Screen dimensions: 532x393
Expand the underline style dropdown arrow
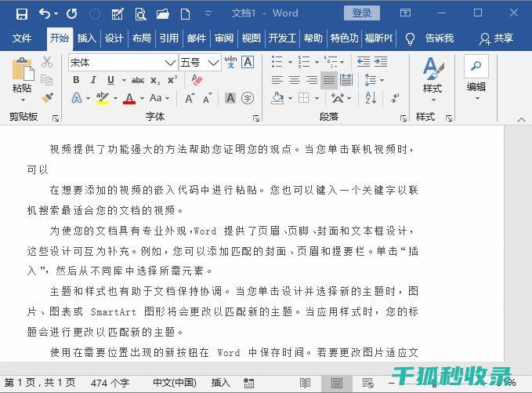124,81
